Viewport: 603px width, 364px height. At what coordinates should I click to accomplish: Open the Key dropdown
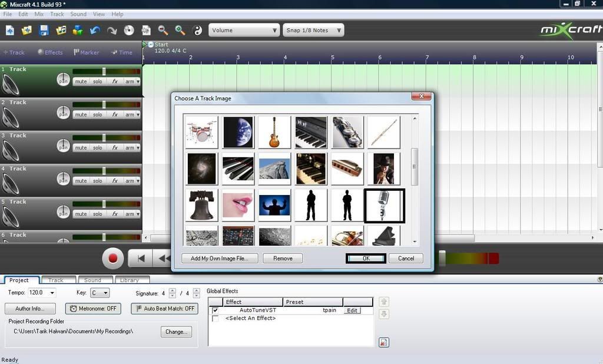(x=99, y=293)
